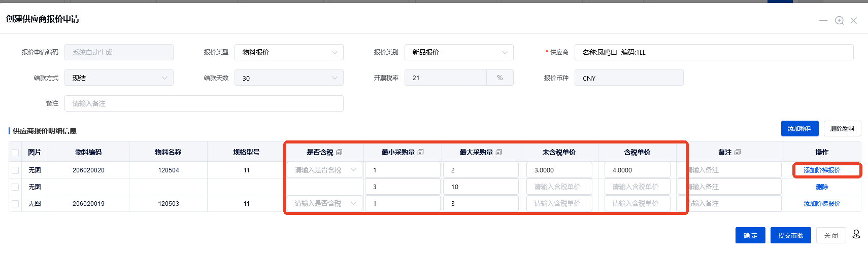The height and width of the screenshot is (253, 868).
Task: Click the 备注 input in the form header
Action: [204, 103]
